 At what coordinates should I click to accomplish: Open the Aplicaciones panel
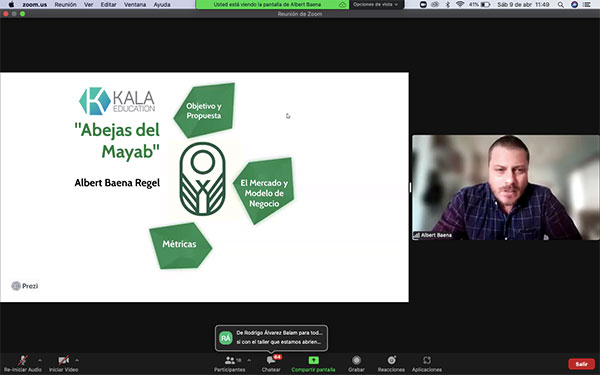coord(427,364)
